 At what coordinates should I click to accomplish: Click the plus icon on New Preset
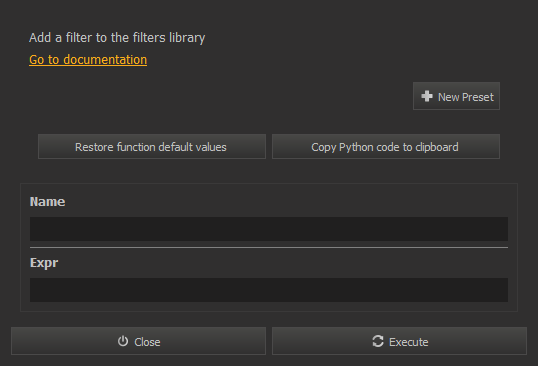(427, 96)
